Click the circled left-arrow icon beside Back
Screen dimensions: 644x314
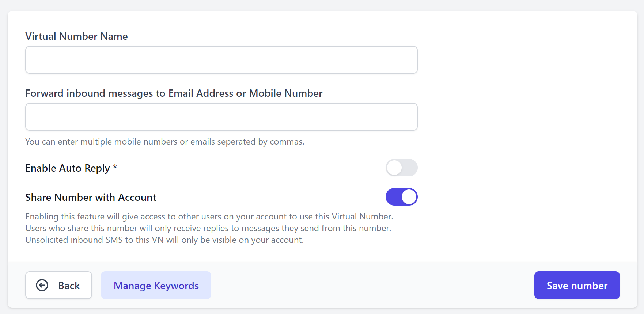(x=42, y=285)
